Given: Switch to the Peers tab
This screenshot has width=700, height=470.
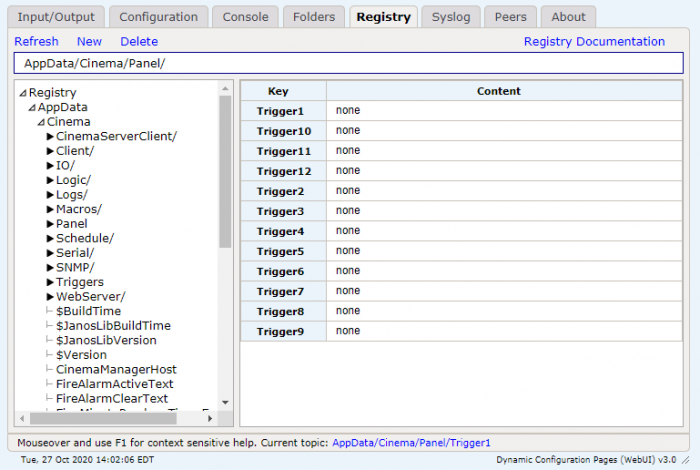Looking at the screenshot, I should [x=511, y=17].
